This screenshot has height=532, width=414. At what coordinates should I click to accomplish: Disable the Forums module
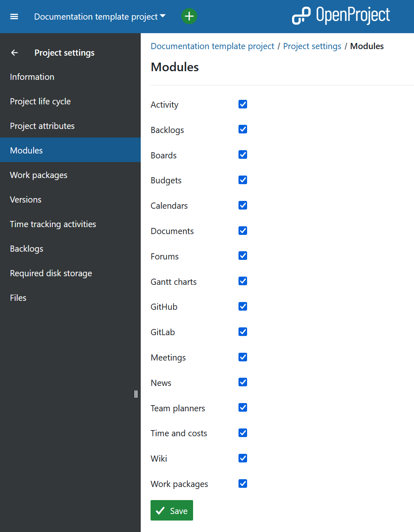[243, 256]
